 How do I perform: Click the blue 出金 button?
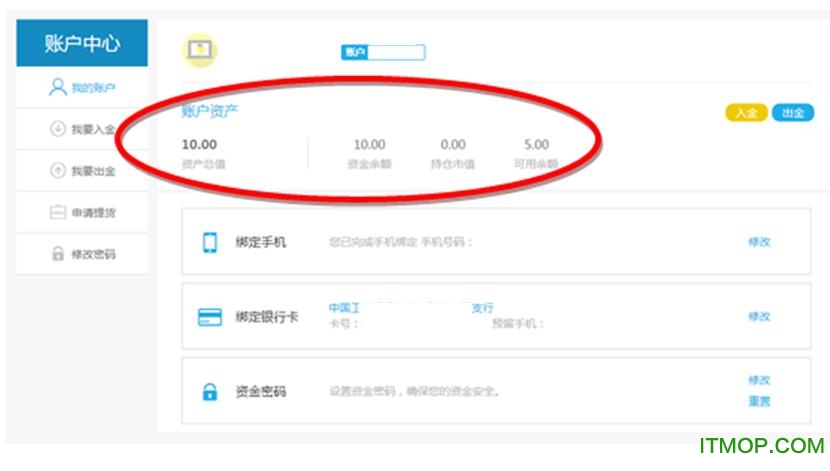tap(792, 112)
